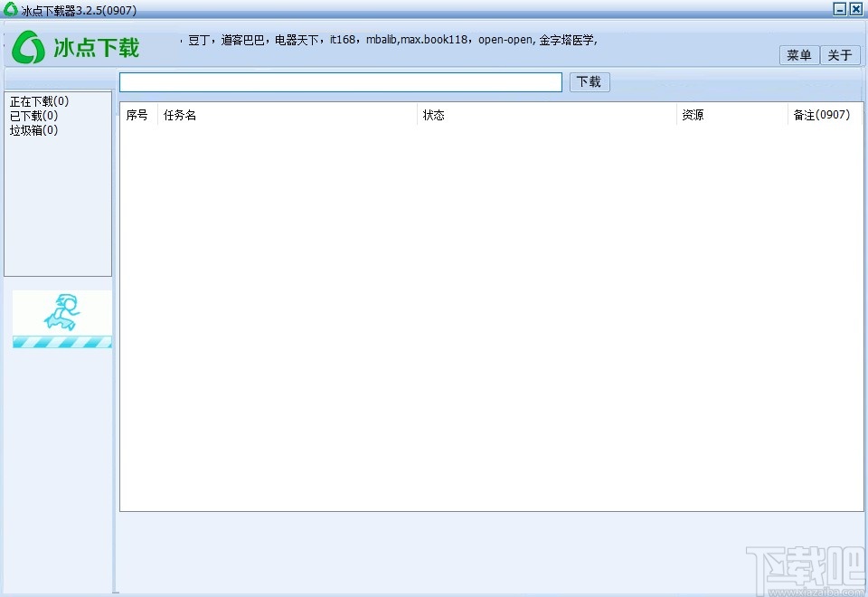The width and height of the screenshot is (868, 597).
Task: Open the 菜单 menu button
Action: 798,55
